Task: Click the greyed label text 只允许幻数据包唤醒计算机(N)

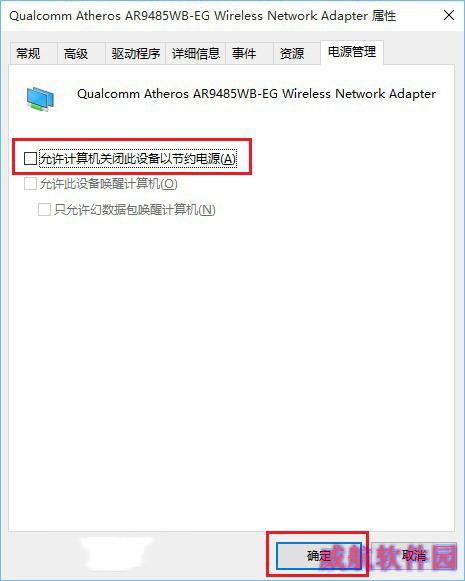Action: pyautogui.click(x=134, y=210)
